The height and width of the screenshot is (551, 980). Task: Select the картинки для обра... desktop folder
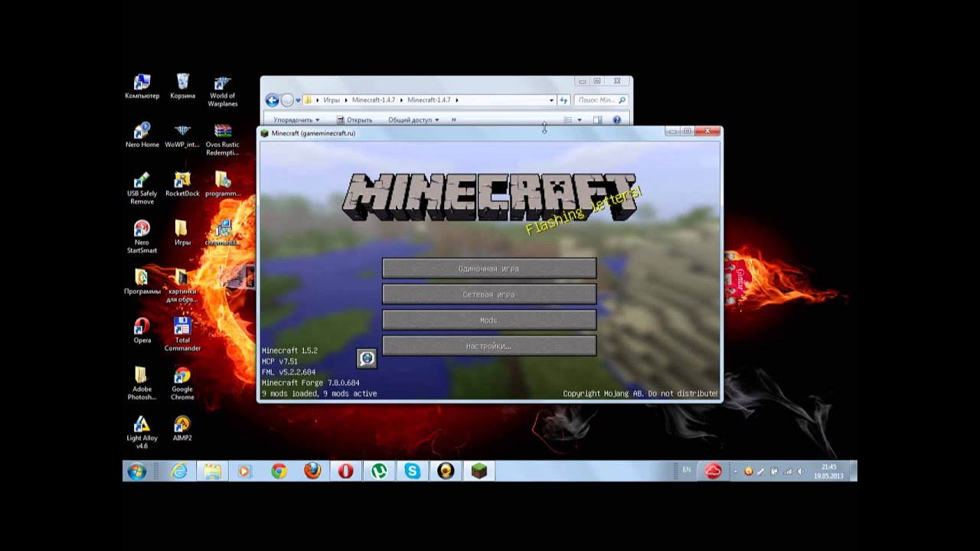182,286
